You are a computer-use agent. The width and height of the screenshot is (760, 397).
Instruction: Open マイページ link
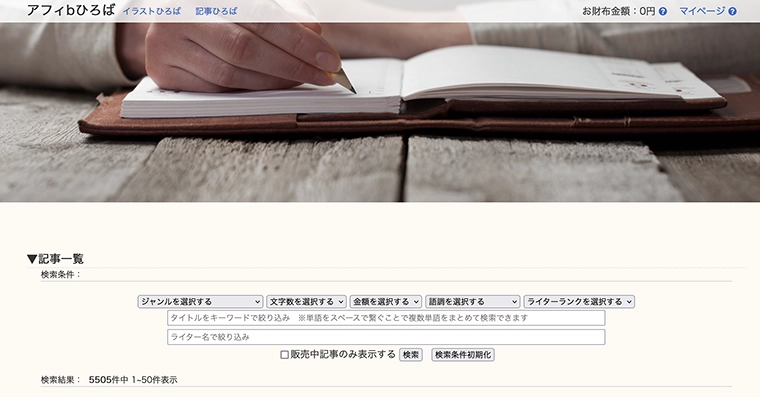coord(702,11)
